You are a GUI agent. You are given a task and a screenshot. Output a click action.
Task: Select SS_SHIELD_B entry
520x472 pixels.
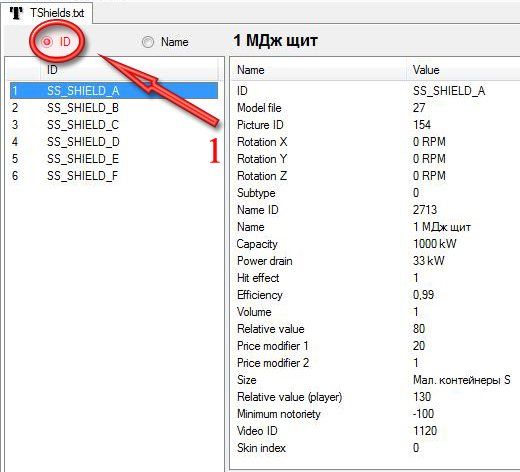(x=114, y=108)
